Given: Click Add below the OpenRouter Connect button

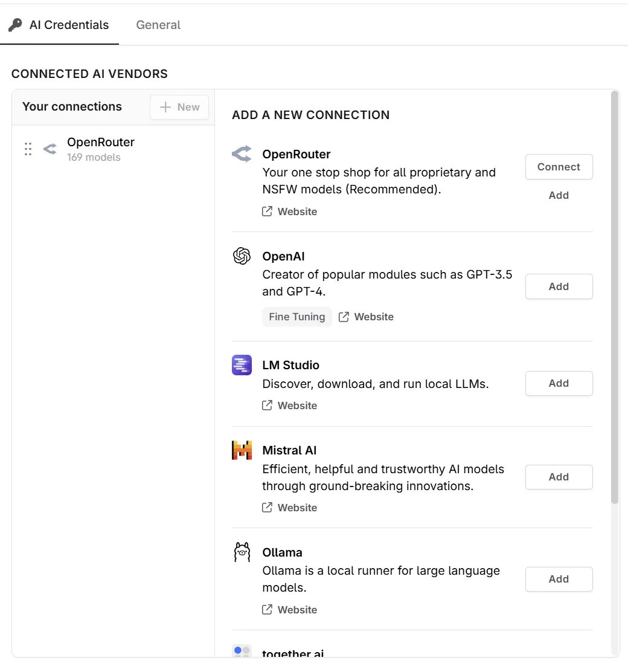Looking at the screenshot, I should click(559, 195).
